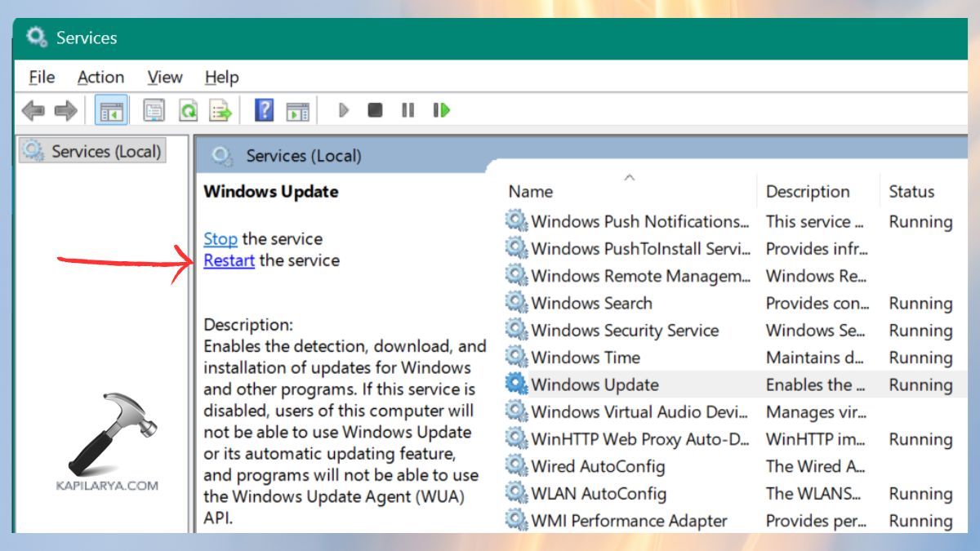Open the Action menu

tap(100, 77)
